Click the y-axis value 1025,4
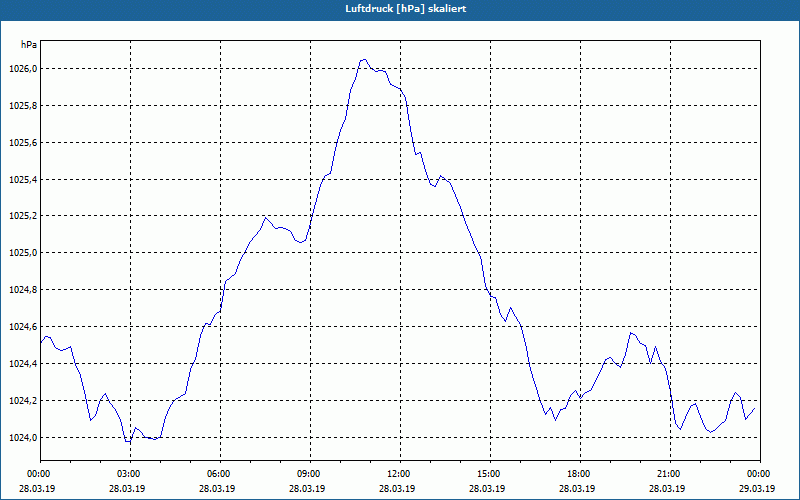800x500 pixels. pos(23,180)
